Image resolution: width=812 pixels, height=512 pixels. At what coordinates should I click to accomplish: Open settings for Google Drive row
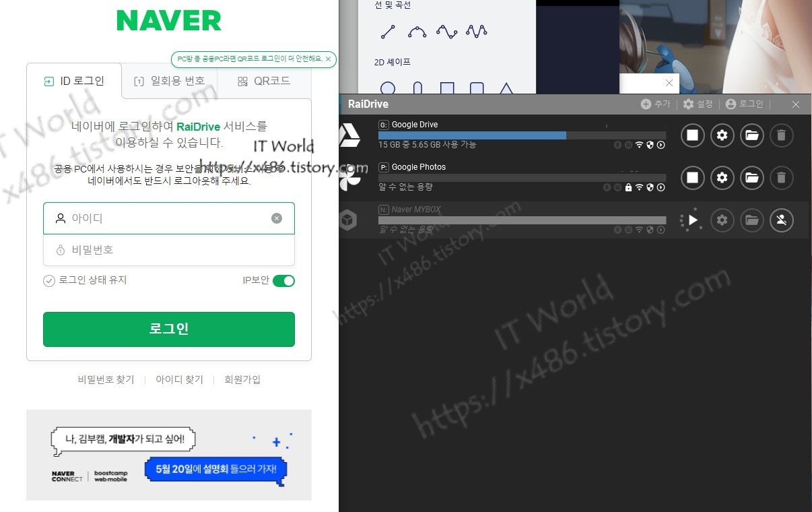coord(722,135)
